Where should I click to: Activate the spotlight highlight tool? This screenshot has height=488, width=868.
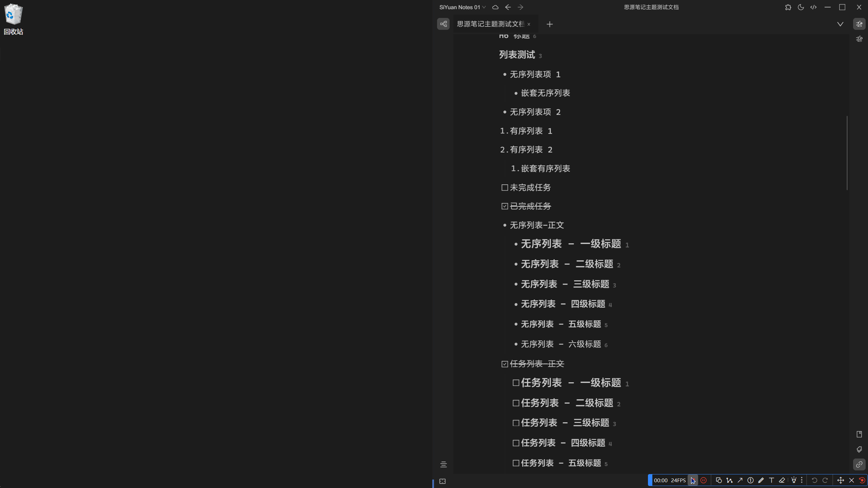click(x=794, y=480)
